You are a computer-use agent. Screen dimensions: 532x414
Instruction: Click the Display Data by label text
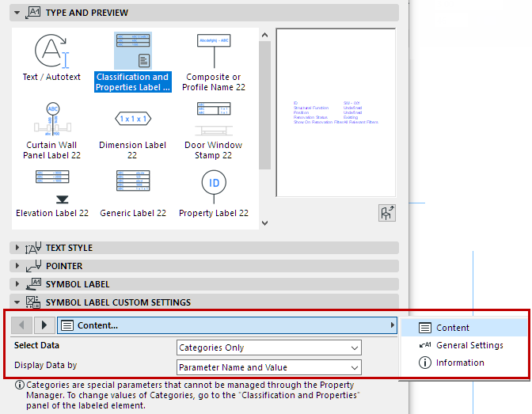pyautogui.click(x=45, y=365)
